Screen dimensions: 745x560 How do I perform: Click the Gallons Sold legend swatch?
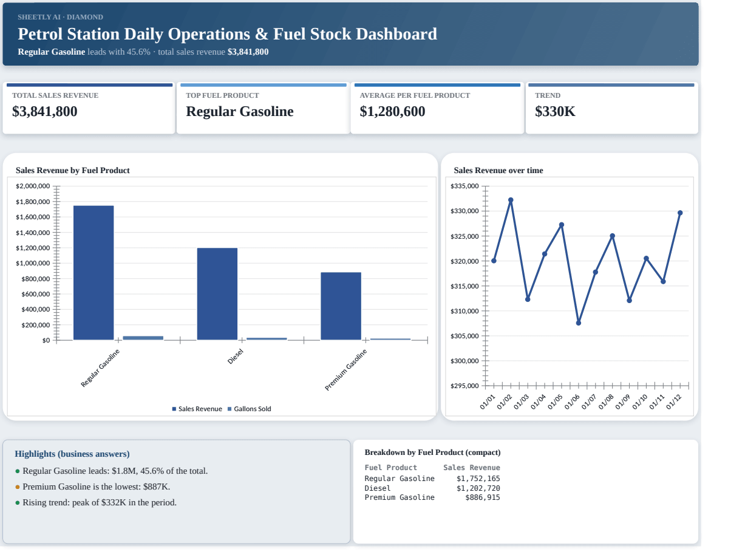point(230,409)
